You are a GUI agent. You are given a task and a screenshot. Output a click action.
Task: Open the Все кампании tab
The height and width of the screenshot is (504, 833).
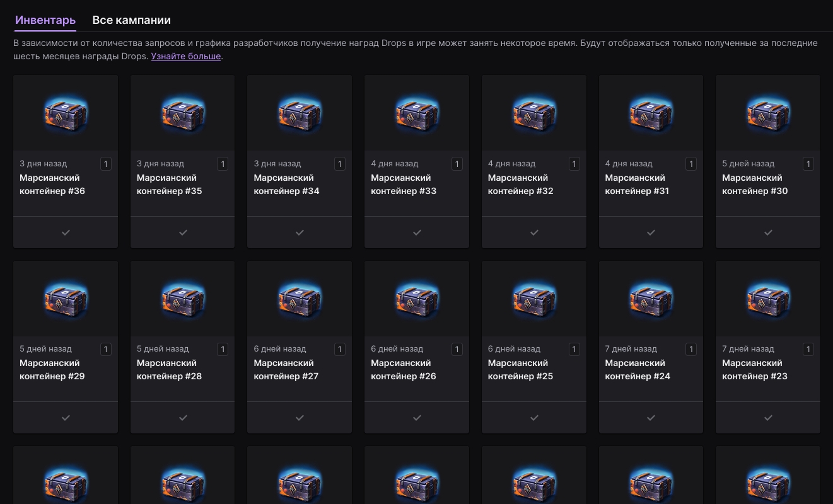pyautogui.click(x=131, y=20)
